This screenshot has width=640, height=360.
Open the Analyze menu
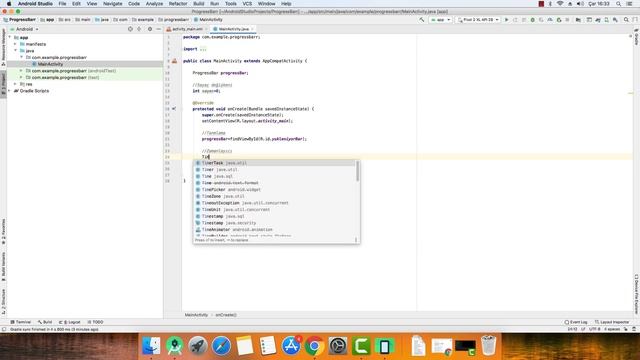(154, 4)
